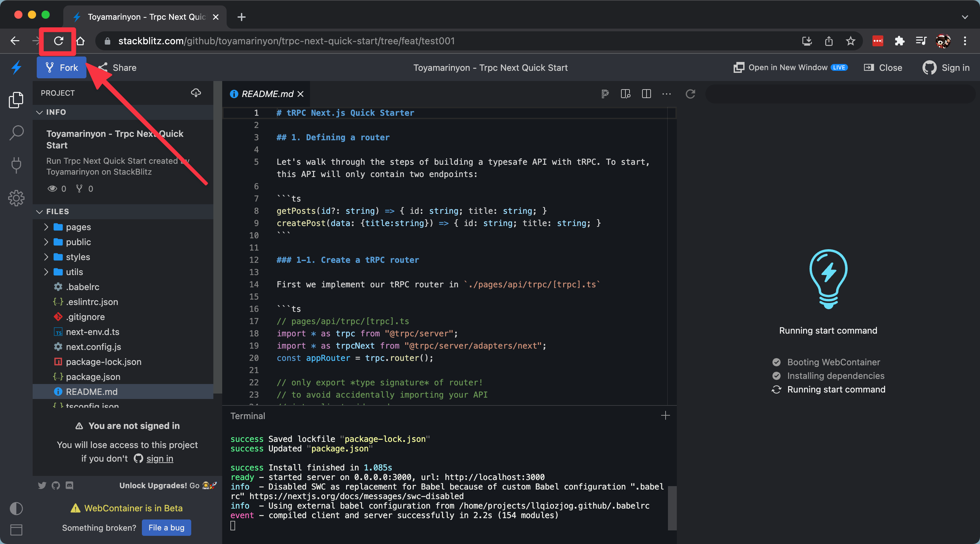This screenshot has height=544, width=980.
Task: Open the Settings gear in sidebar
Action: pyautogui.click(x=16, y=198)
